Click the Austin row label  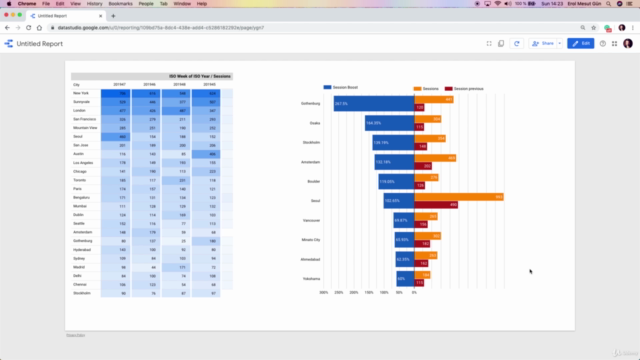coord(78,154)
